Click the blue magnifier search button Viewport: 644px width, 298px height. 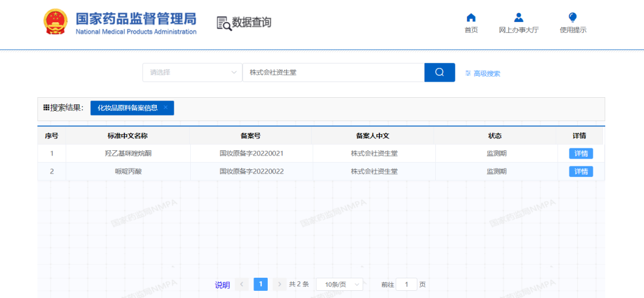pyautogui.click(x=439, y=73)
